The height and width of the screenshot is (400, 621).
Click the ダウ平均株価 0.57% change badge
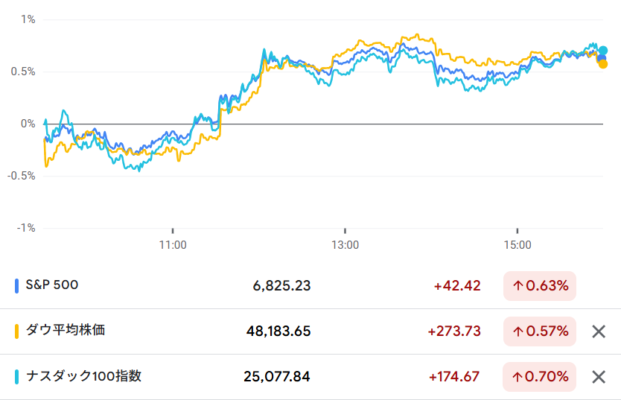[540, 331]
